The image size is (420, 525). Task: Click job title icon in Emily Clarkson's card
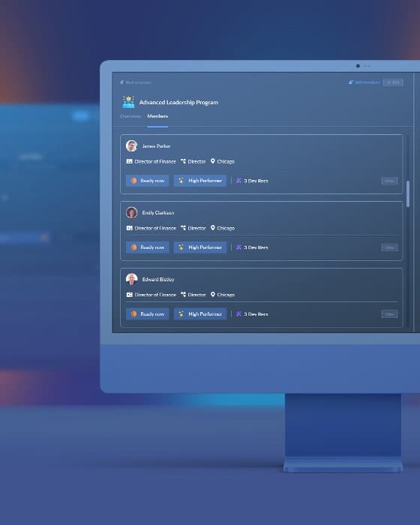pos(129,228)
